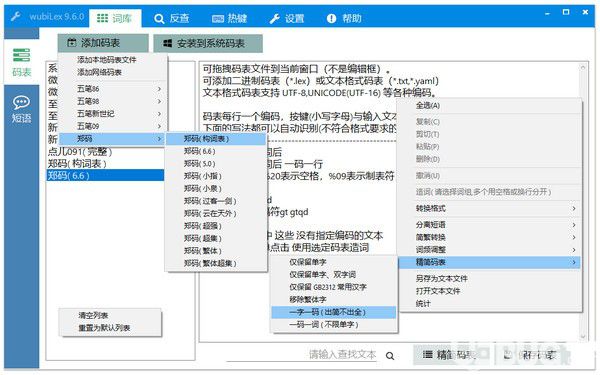The image size is (600, 375).
Task: Choose 统计 in the context menu
Action: point(489,304)
